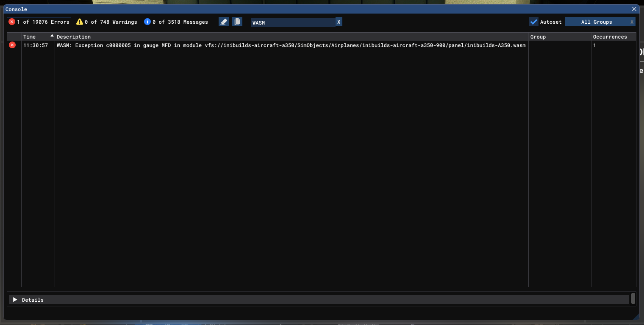Click the Group column header

(559, 37)
